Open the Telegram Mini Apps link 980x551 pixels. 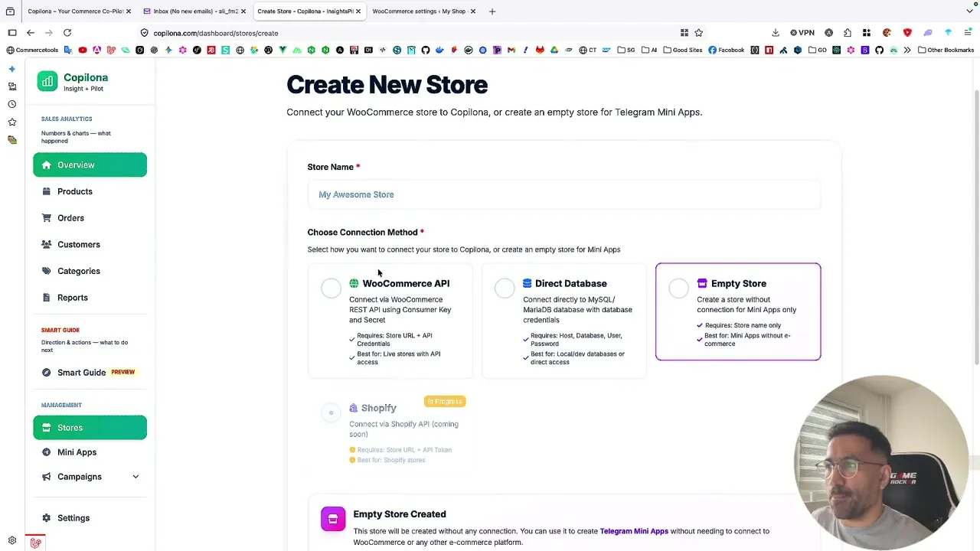pyautogui.click(x=634, y=531)
